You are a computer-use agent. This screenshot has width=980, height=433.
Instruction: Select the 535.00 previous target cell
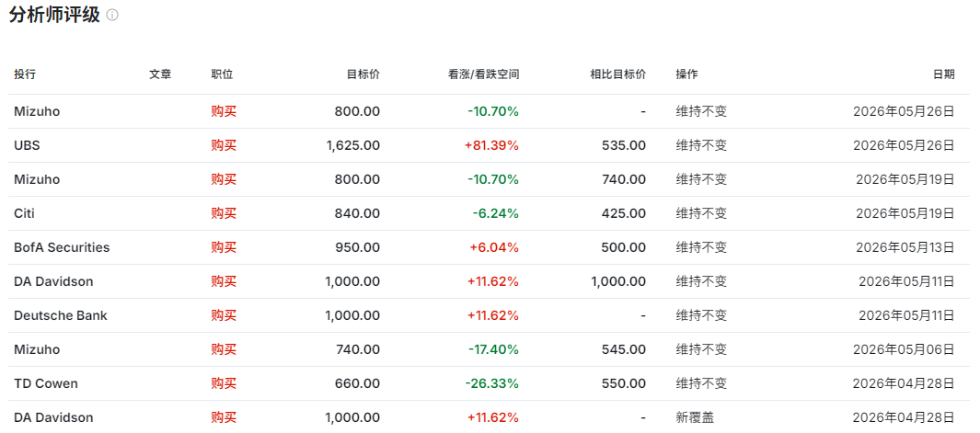click(626, 145)
